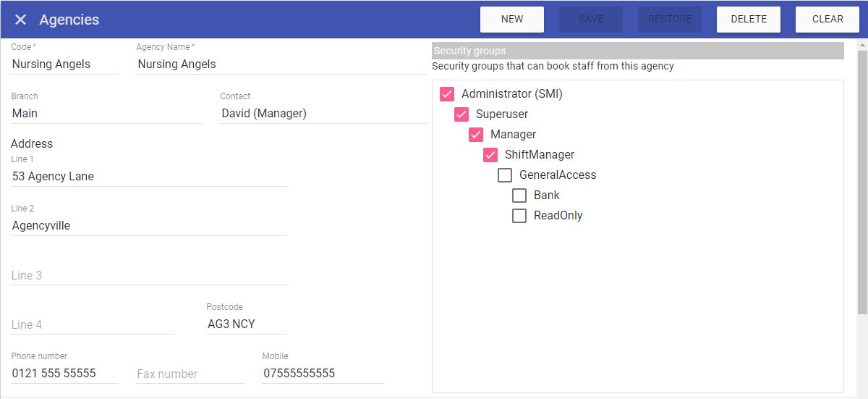The width and height of the screenshot is (868, 399).
Task: Tick the Bank security group checkbox
Action: point(519,196)
